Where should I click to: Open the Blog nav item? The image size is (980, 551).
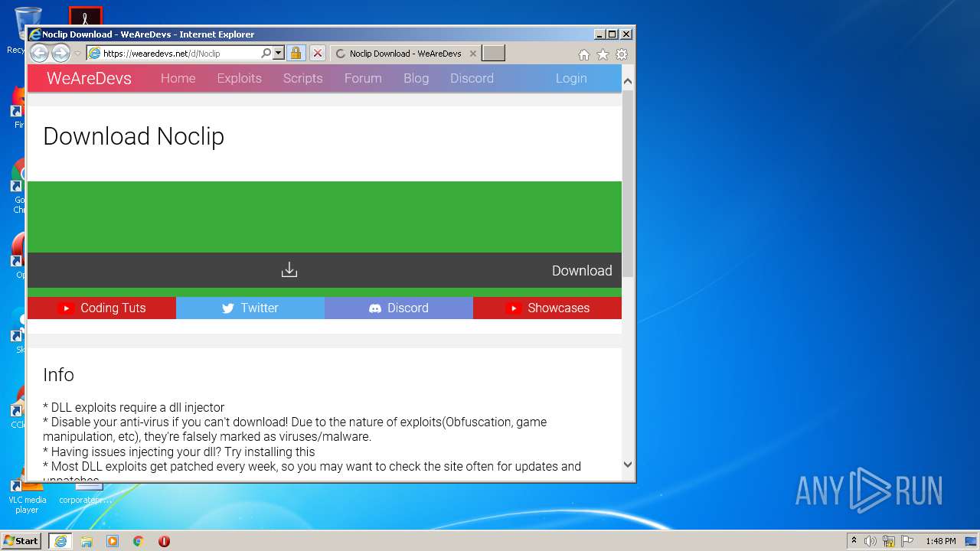416,78
